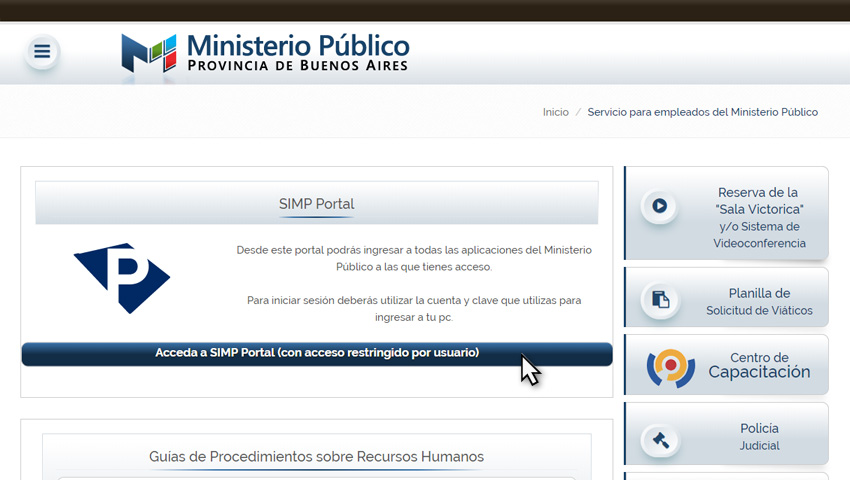Acceda a SIMP Portal button
Image resolution: width=850 pixels, height=480 pixels.
[317, 354]
